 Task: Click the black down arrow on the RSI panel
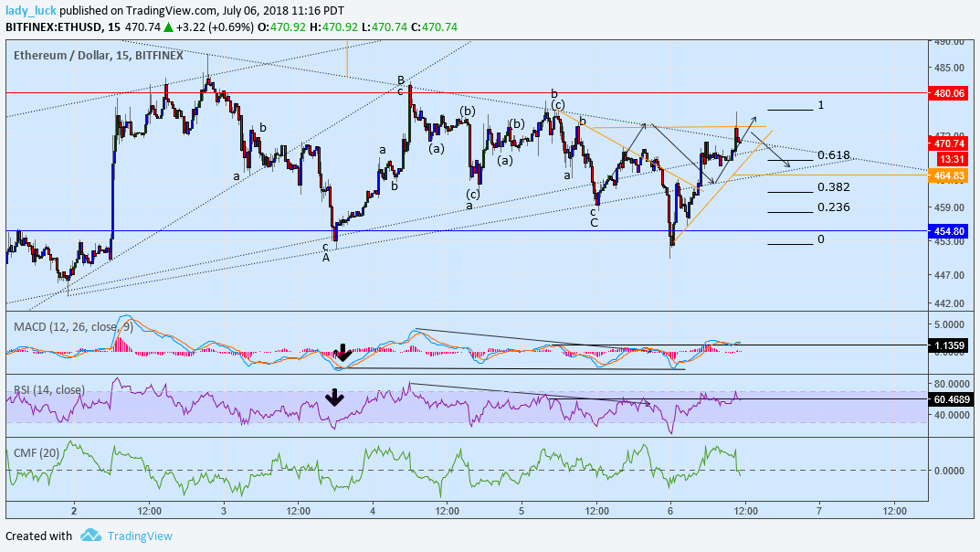(335, 397)
